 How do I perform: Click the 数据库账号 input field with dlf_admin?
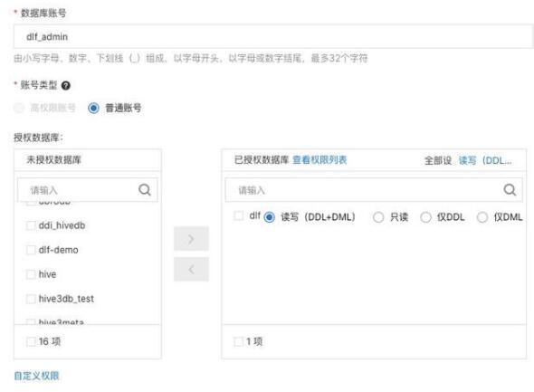pyautogui.click(x=273, y=36)
